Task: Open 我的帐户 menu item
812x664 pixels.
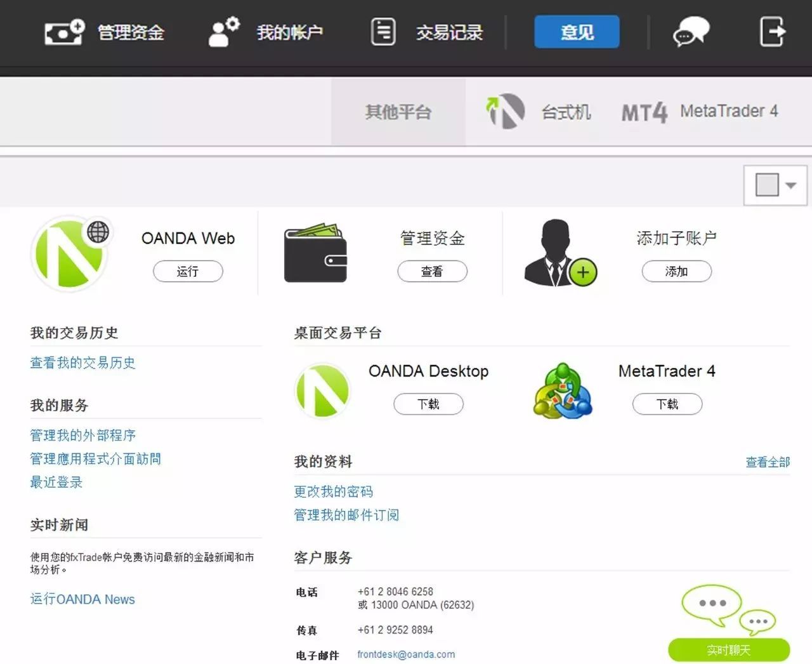Action: [290, 32]
